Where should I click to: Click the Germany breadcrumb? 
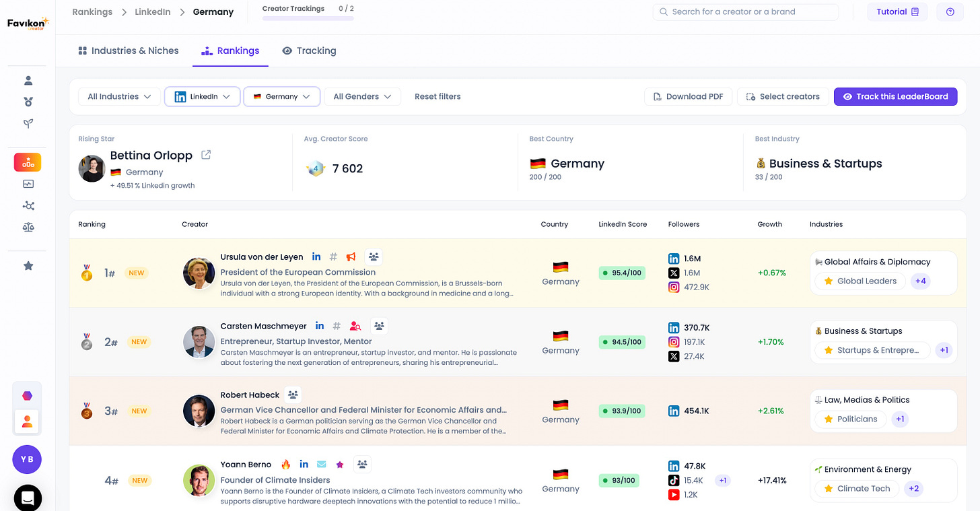point(213,12)
